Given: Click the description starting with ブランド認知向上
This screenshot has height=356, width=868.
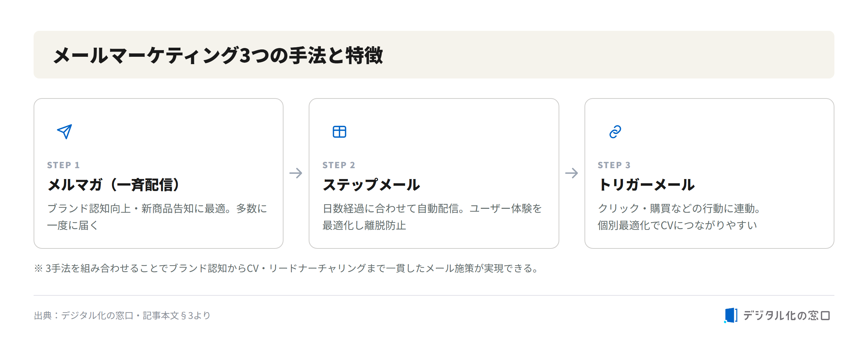Looking at the screenshot, I should click(157, 217).
